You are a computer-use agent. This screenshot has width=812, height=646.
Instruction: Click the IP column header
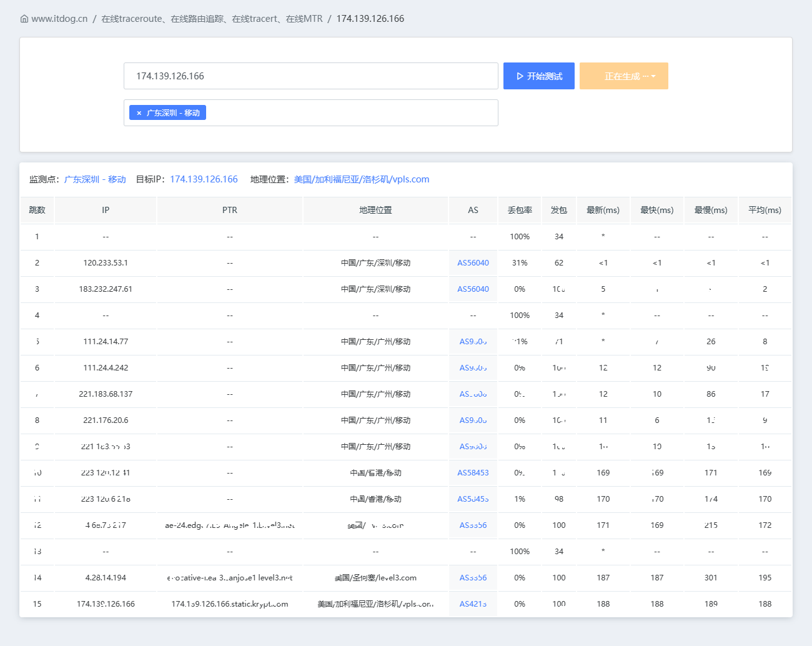click(x=106, y=210)
